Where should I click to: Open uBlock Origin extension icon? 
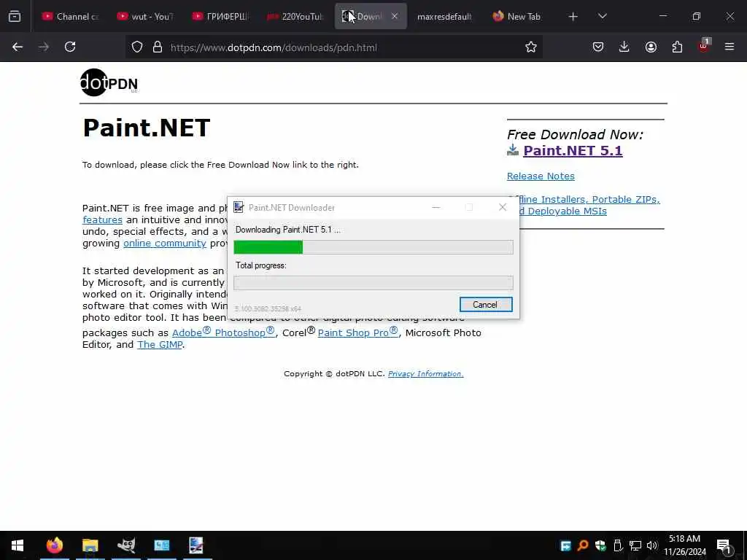click(704, 46)
